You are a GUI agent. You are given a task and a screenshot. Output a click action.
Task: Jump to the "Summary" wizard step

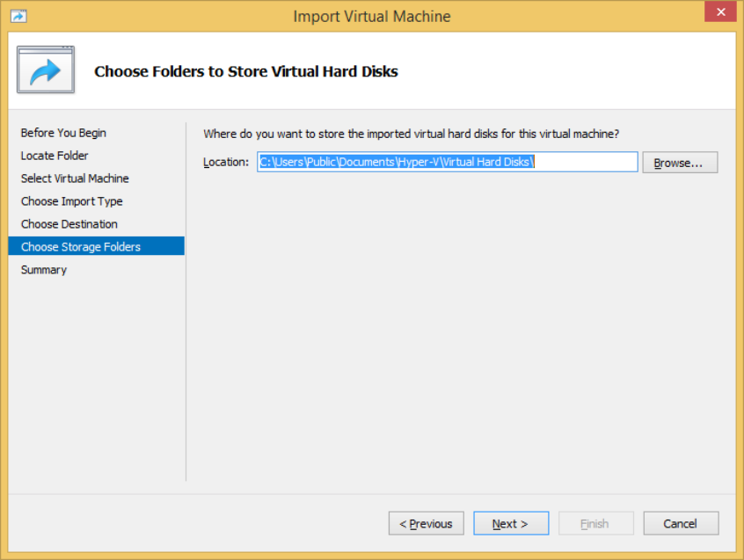click(43, 270)
